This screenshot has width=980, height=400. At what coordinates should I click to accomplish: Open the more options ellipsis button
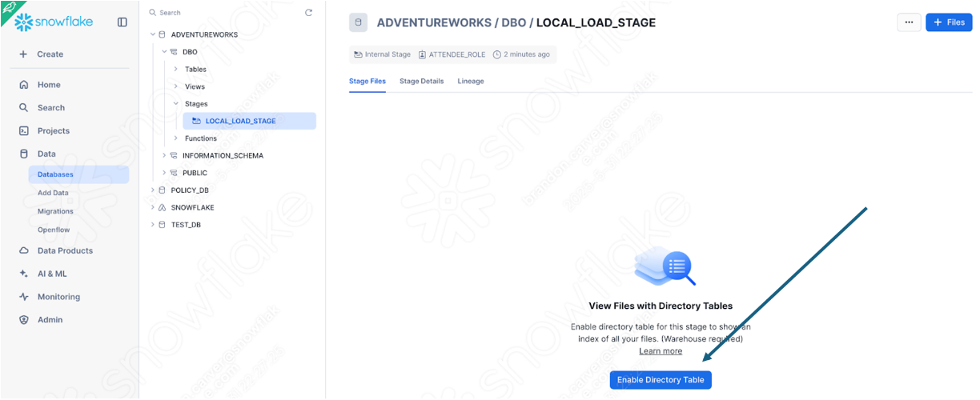[x=909, y=22]
